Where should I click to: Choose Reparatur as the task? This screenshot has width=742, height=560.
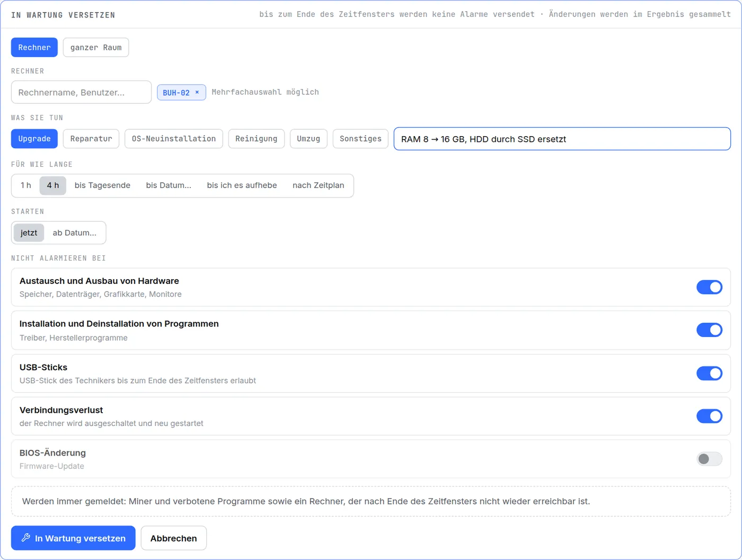coord(91,139)
